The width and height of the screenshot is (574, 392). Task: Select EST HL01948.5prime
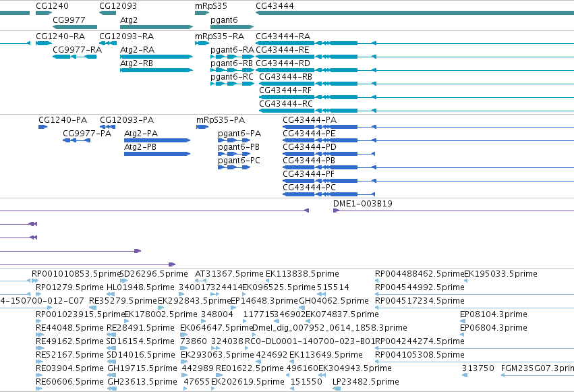tap(111, 294)
